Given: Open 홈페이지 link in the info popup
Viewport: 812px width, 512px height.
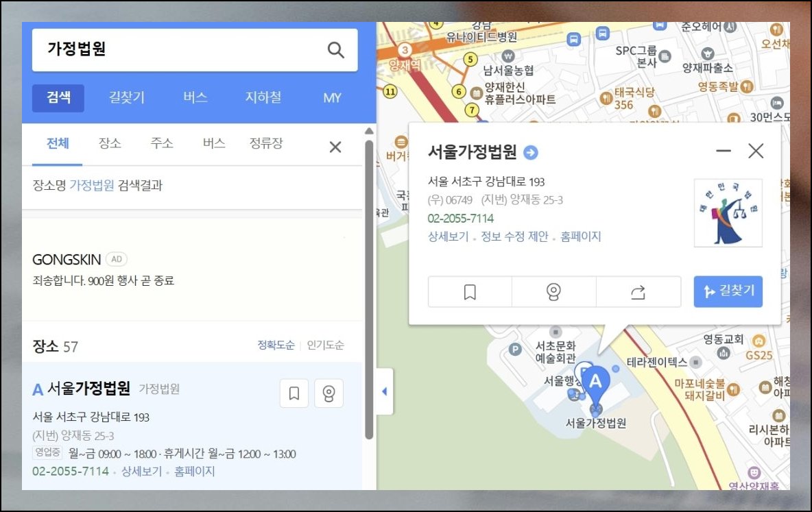Looking at the screenshot, I should (x=580, y=236).
